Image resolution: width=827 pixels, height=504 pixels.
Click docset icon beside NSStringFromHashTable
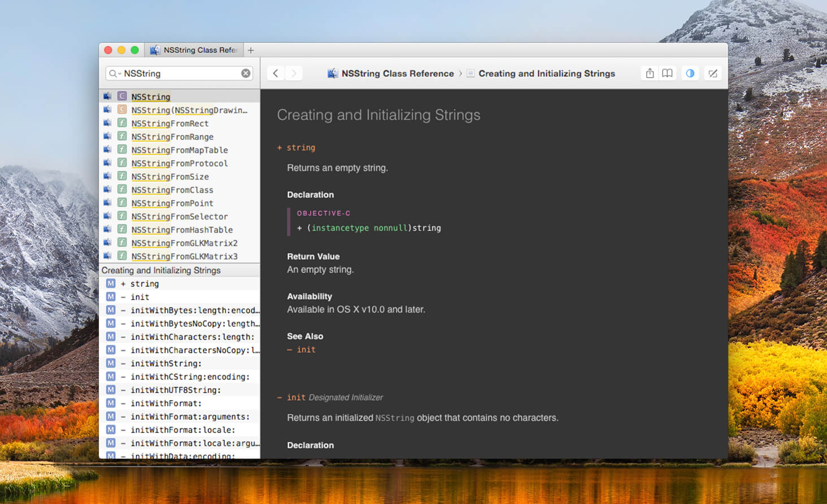(107, 229)
